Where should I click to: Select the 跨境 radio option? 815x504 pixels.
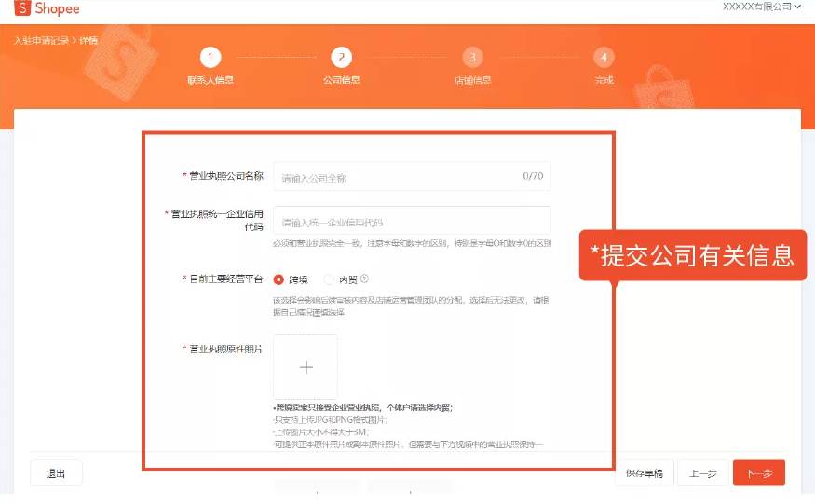click(x=279, y=279)
